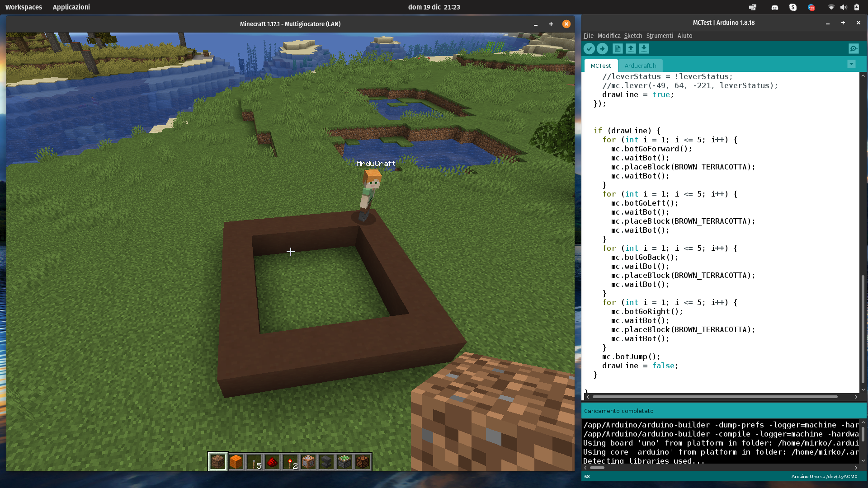868x488 pixels.
Task: Click the drawLine = true; line
Action: (638, 94)
